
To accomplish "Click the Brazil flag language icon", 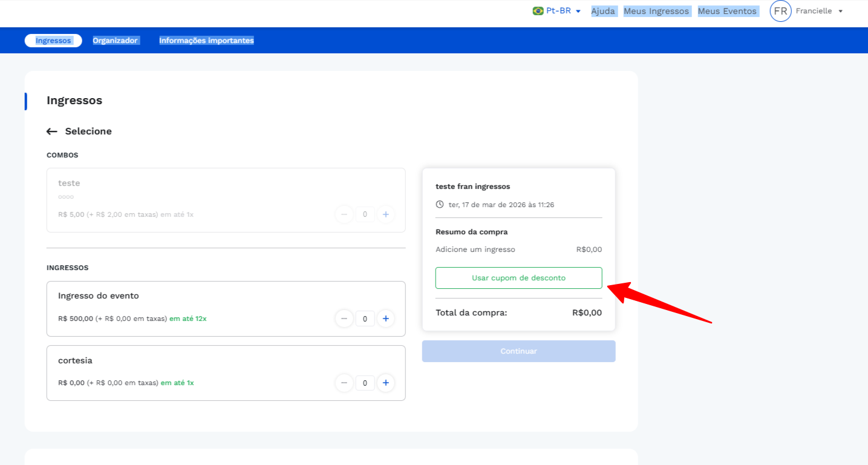I will [538, 11].
